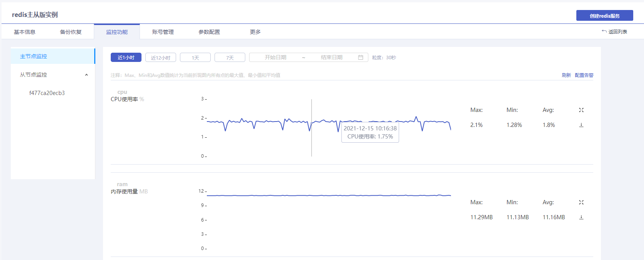Expand the CPU usage chart to fullscreen
This screenshot has height=260, width=644.
click(x=581, y=110)
